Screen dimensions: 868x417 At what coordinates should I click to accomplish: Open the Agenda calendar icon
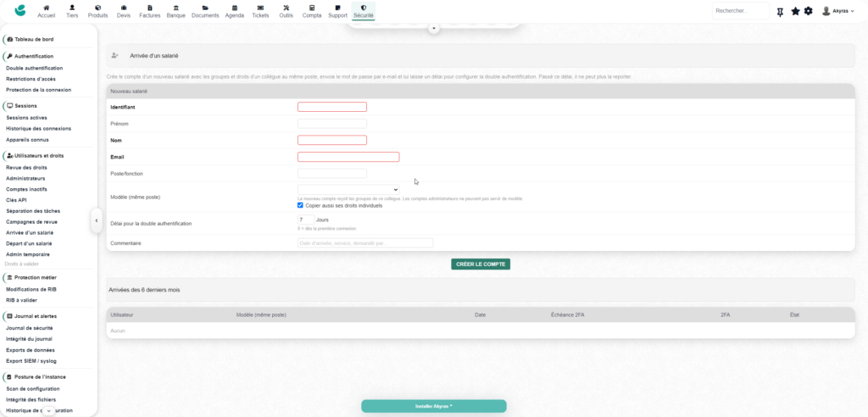click(x=235, y=8)
